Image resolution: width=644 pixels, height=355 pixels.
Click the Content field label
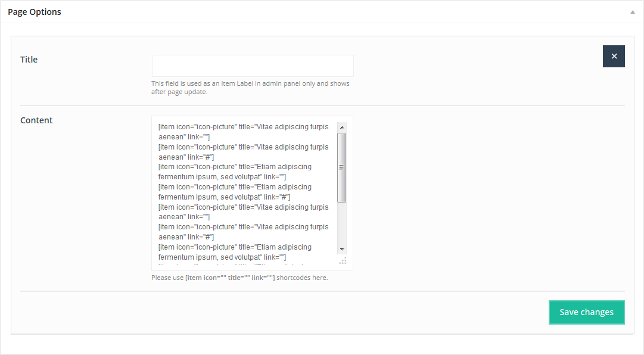click(36, 120)
